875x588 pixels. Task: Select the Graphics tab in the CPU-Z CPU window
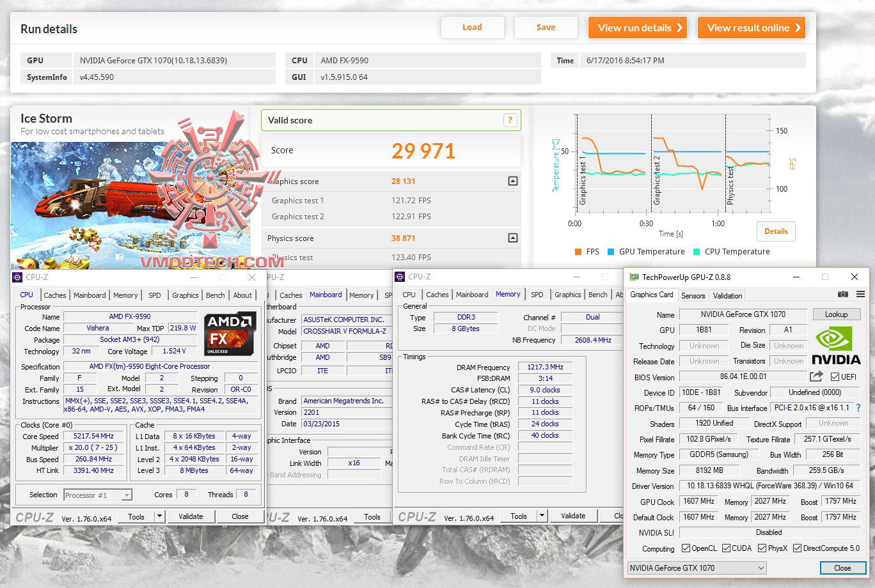pos(185,295)
